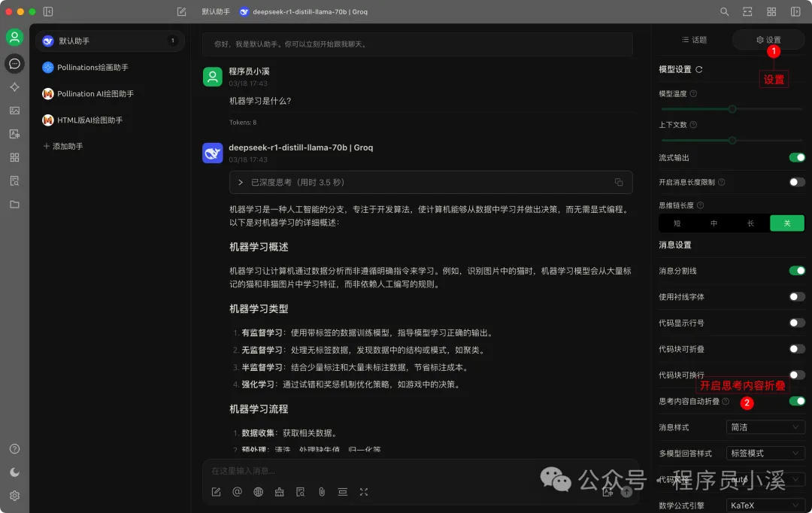The height and width of the screenshot is (513, 812).
Task: Open the files folder icon in sidebar
Action: click(x=14, y=204)
